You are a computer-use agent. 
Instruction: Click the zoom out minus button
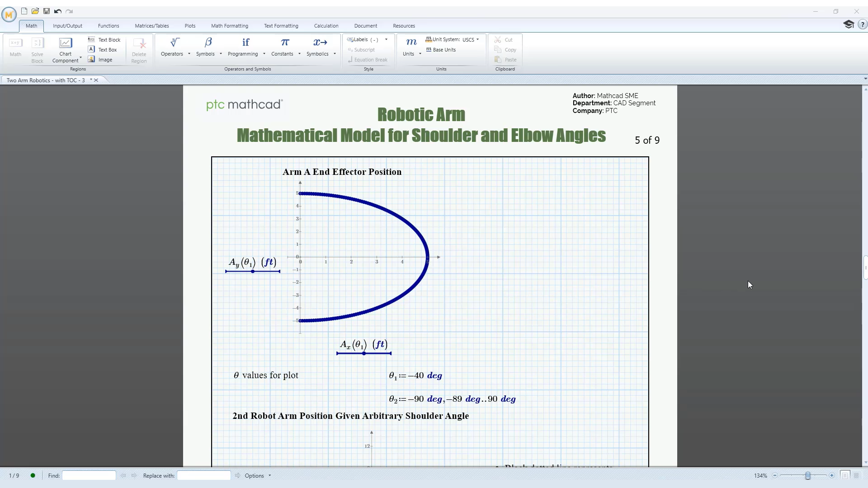click(775, 476)
